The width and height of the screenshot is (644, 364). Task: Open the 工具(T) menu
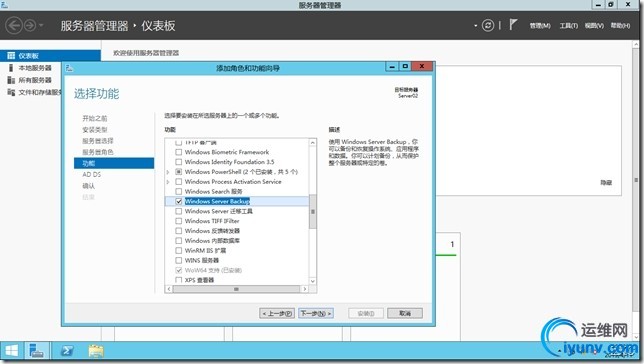568,25
